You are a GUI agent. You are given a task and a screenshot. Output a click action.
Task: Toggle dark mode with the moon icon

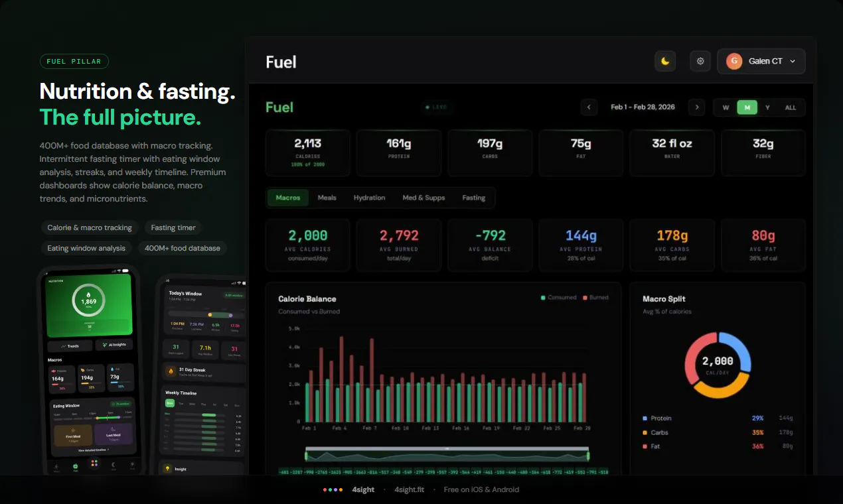click(x=665, y=61)
